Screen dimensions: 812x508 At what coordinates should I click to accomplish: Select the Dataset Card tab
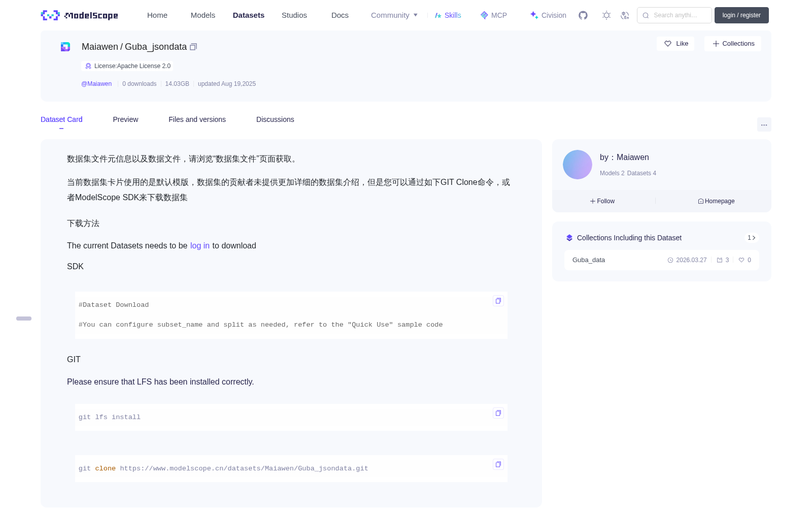[61, 119]
